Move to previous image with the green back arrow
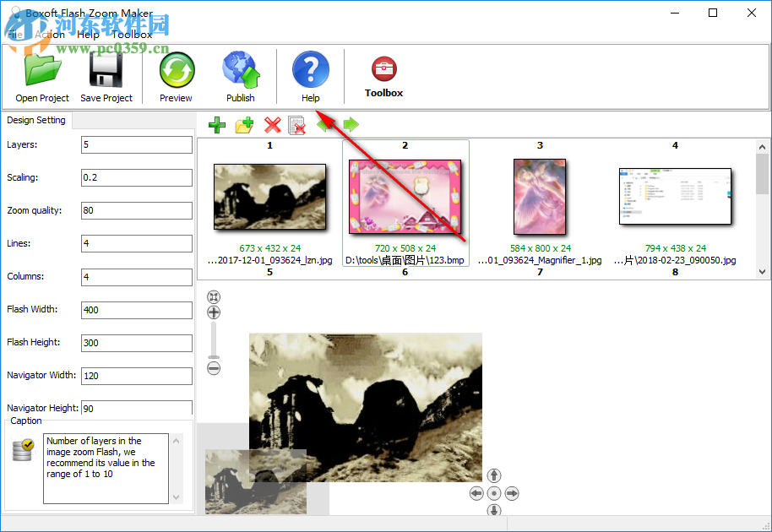This screenshot has width=772, height=532. 325,125
